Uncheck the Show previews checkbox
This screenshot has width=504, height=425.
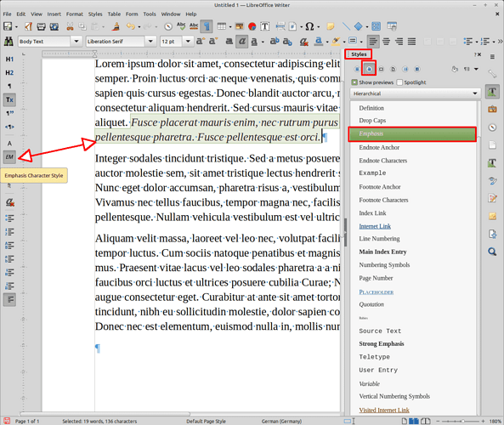354,82
